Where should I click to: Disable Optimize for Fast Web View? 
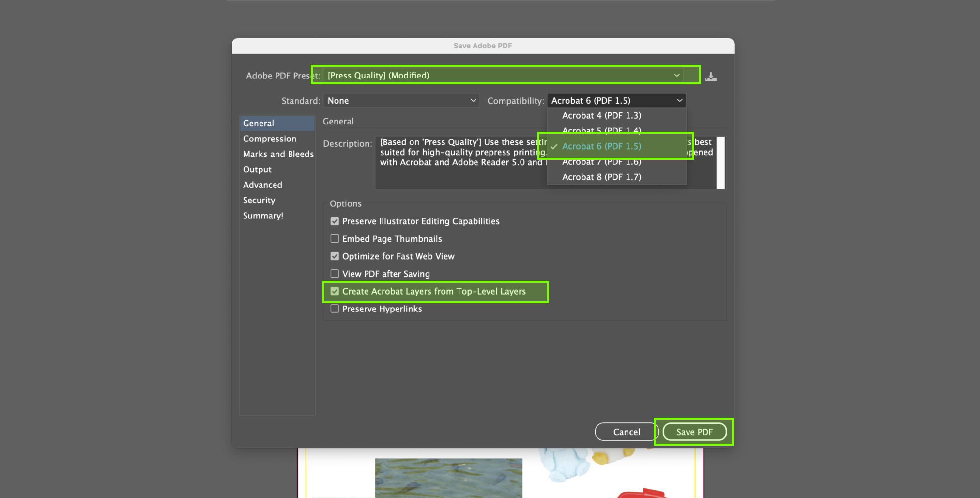(335, 256)
